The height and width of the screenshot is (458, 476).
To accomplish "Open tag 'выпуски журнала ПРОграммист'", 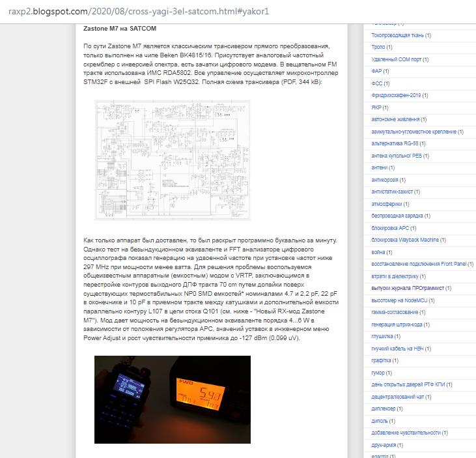I will pos(408,288).
